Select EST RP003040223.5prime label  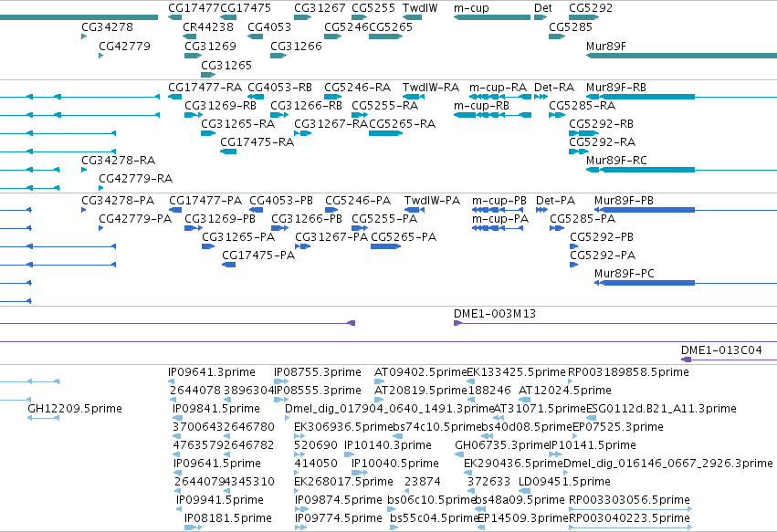tap(629, 518)
